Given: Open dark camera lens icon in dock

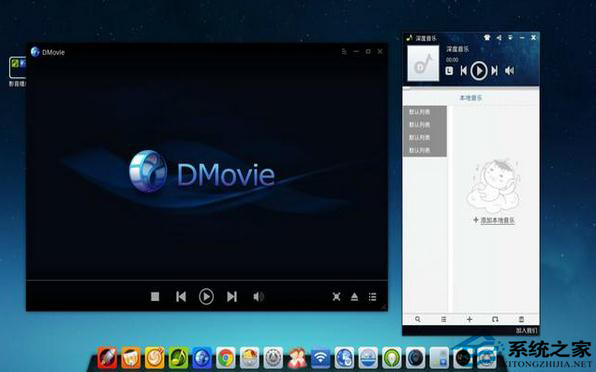Looking at the screenshot, I should tap(416, 358).
